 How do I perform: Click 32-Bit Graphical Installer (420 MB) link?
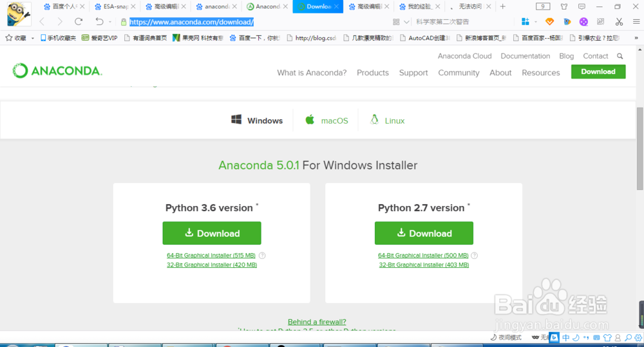pos(211,265)
